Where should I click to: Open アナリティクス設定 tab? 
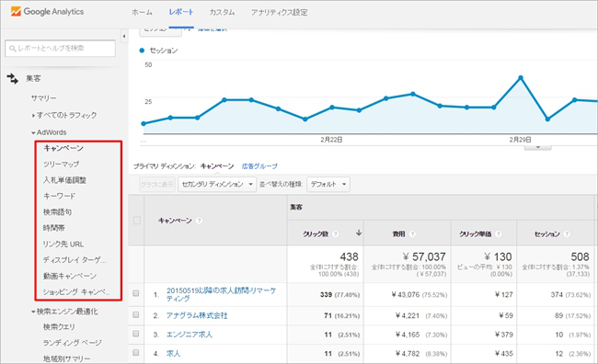click(x=279, y=12)
